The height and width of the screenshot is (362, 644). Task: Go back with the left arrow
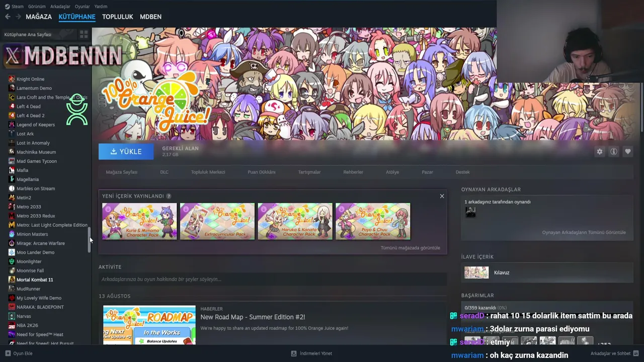click(x=8, y=17)
